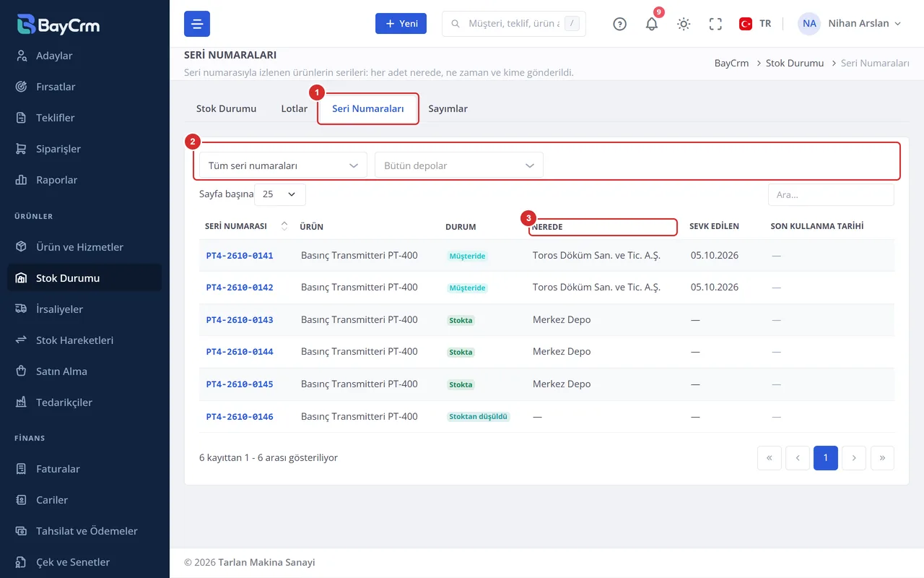
Task: Click the Ürün ve Hizmetler box icon
Action: [x=22, y=247]
